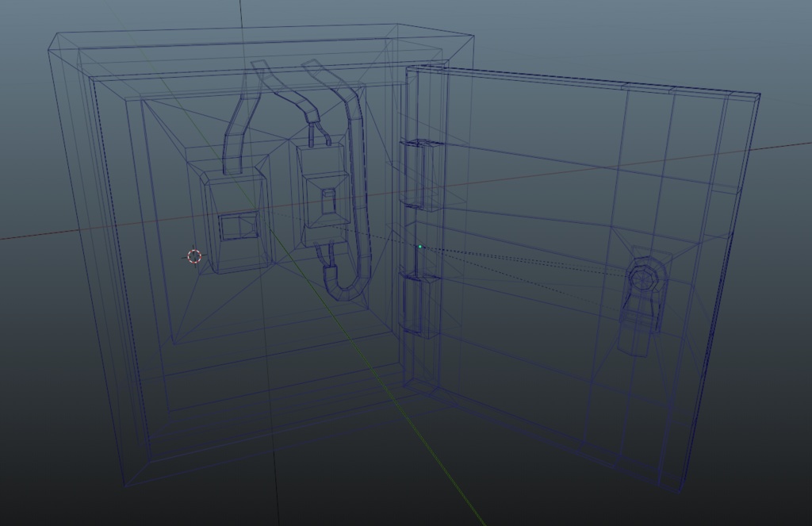Select the open cabinet door panel
Viewport: 812px width, 526px height.
click(x=581, y=278)
